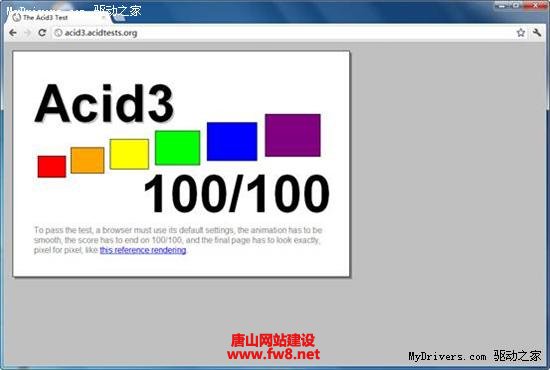This screenshot has width=550, height=370.
Task: Click the green square
Action: 177,148
